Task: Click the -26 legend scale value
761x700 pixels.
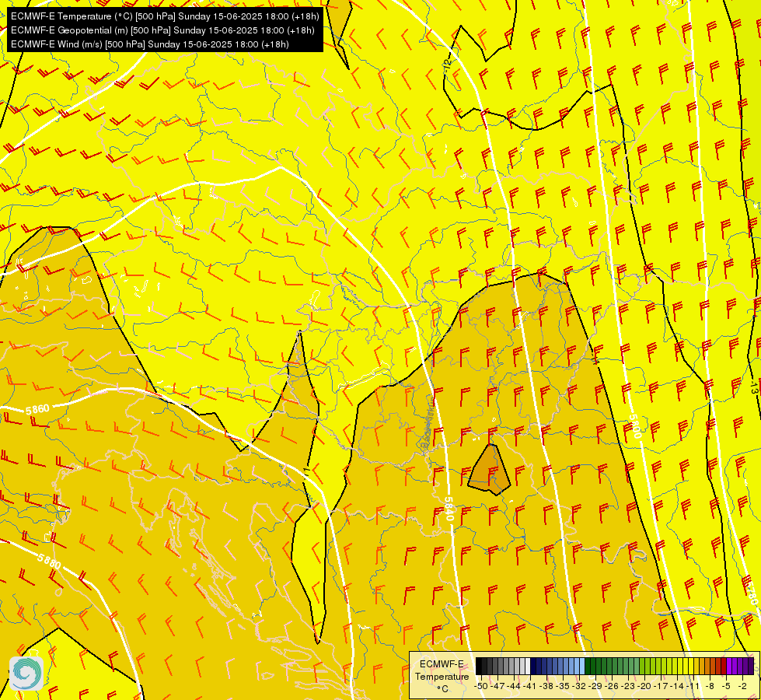Action: point(612,686)
